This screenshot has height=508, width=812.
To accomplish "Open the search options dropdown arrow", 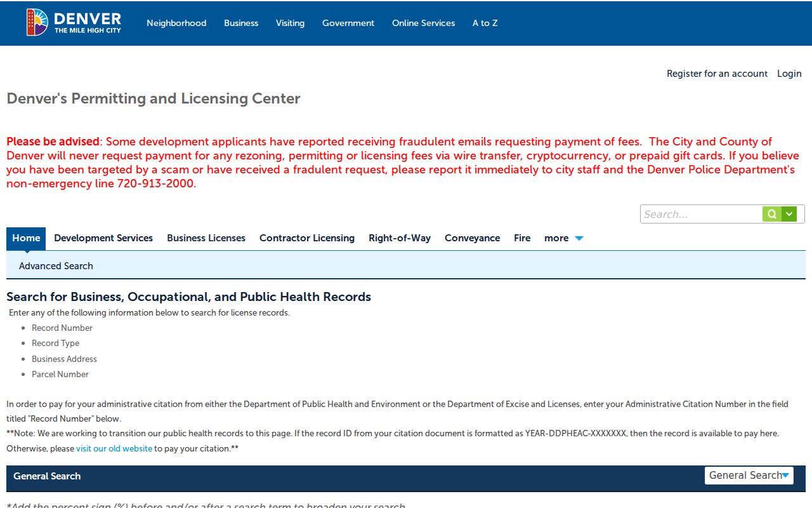I will tap(789, 214).
